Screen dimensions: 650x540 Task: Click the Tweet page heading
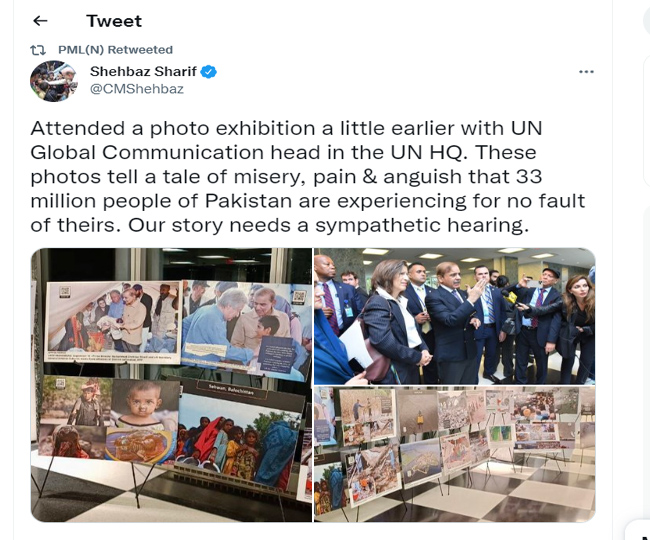114,21
